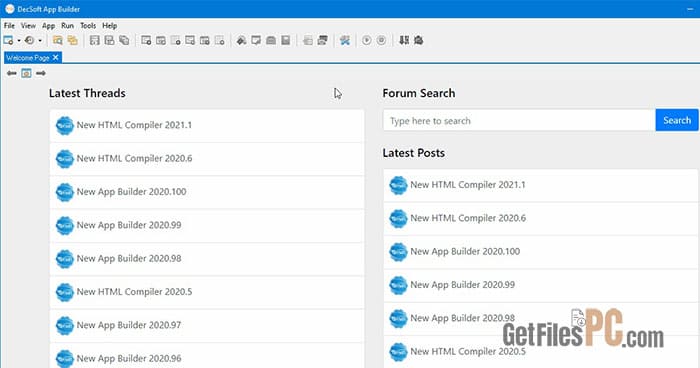Open the File menu
The height and width of the screenshot is (368, 700).
pyautogui.click(x=9, y=25)
